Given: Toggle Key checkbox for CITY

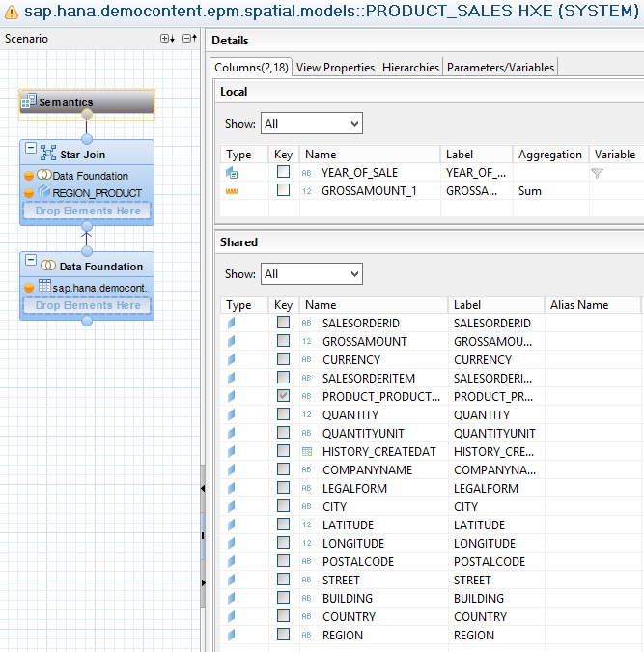Looking at the screenshot, I should [x=284, y=505].
